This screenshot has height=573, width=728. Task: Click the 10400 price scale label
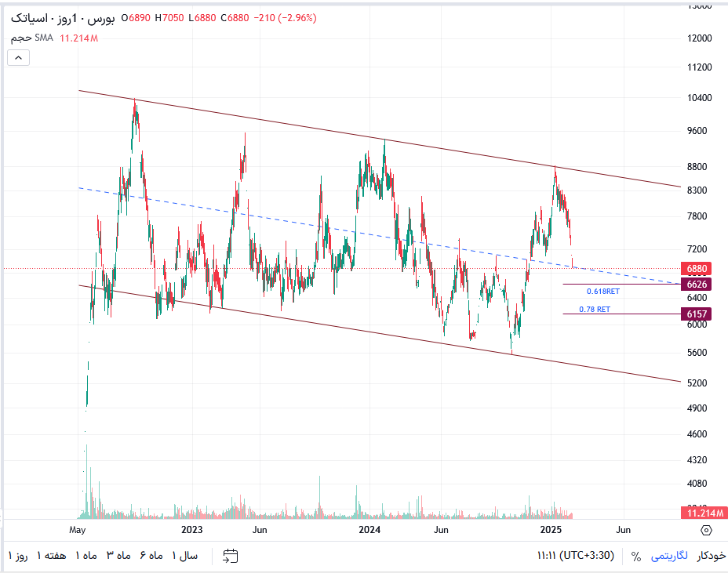point(699,98)
